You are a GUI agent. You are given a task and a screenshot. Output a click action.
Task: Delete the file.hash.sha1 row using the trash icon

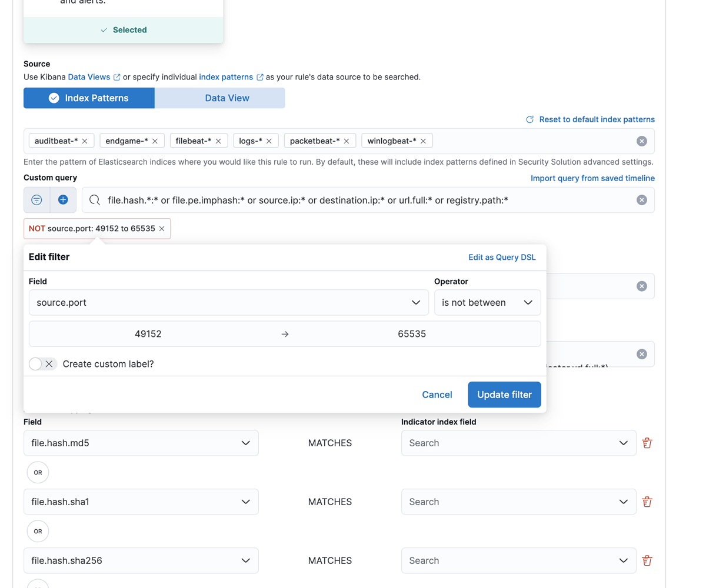pyautogui.click(x=647, y=502)
